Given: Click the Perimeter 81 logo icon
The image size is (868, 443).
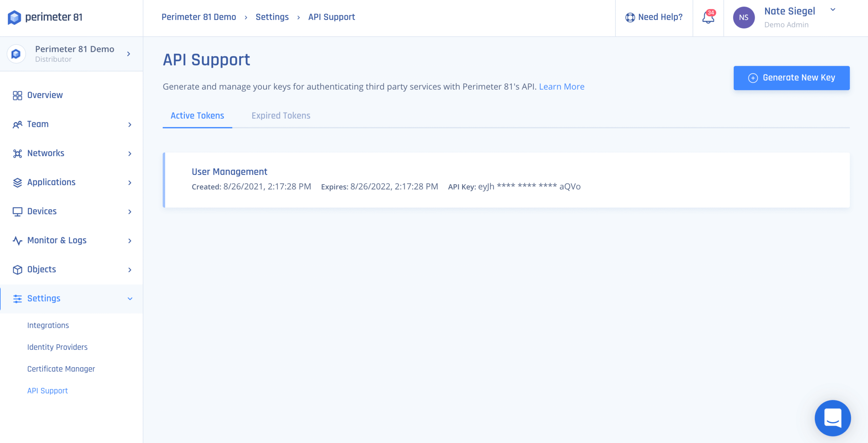Looking at the screenshot, I should coord(14,17).
